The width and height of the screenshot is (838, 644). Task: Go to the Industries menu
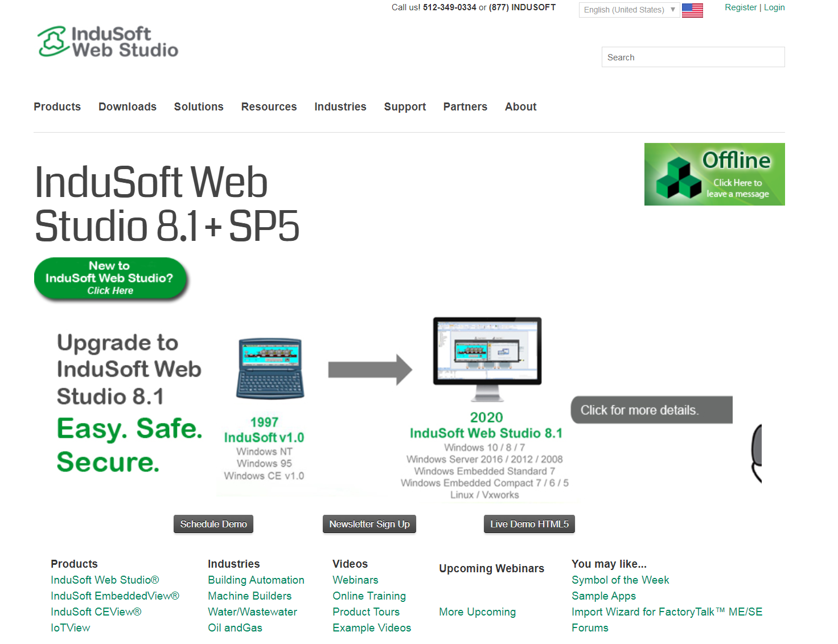(x=340, y=107)
